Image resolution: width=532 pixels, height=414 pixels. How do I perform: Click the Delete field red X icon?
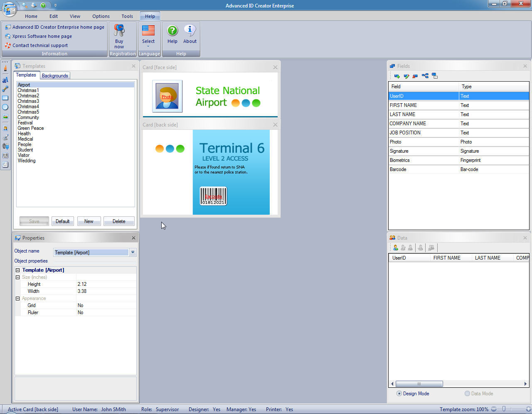pos(415,76)
